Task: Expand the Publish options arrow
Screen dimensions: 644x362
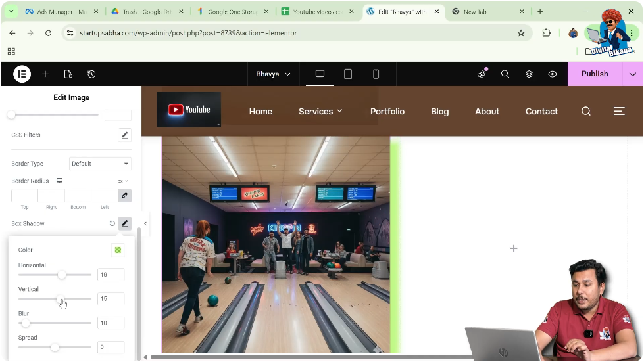Action: (x=633, y=74)
